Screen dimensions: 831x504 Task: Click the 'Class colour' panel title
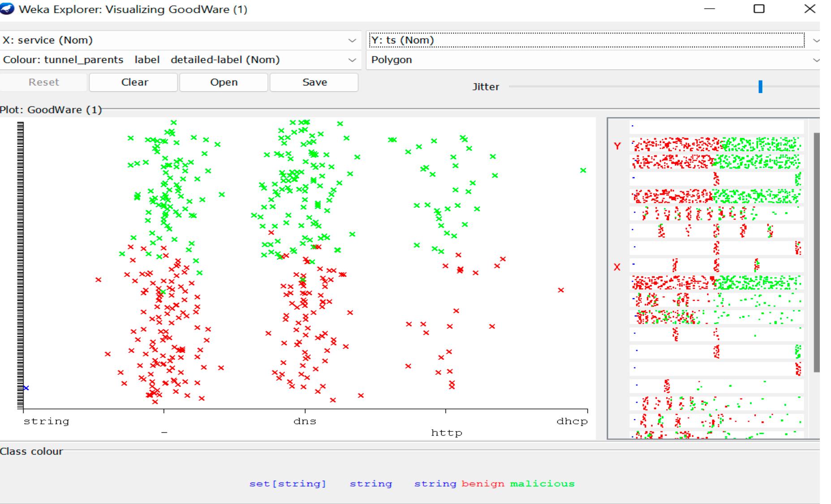point(31,451)
